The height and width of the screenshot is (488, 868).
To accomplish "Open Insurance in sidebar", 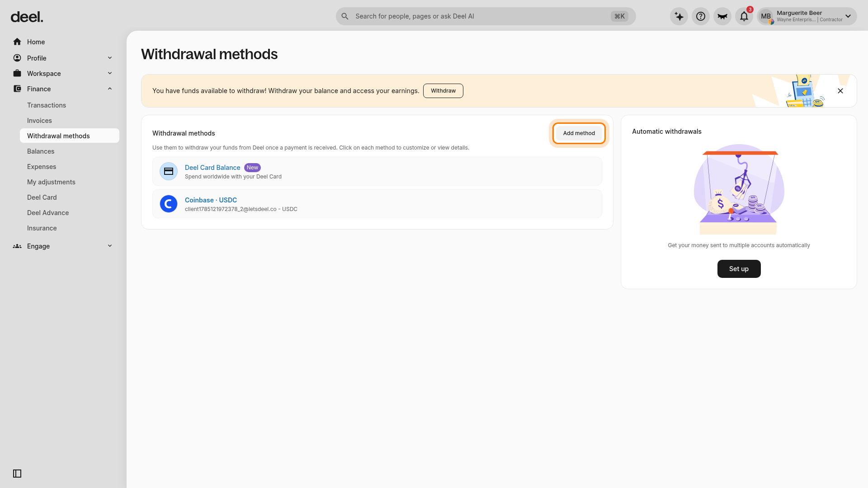I will click(42, 228).
